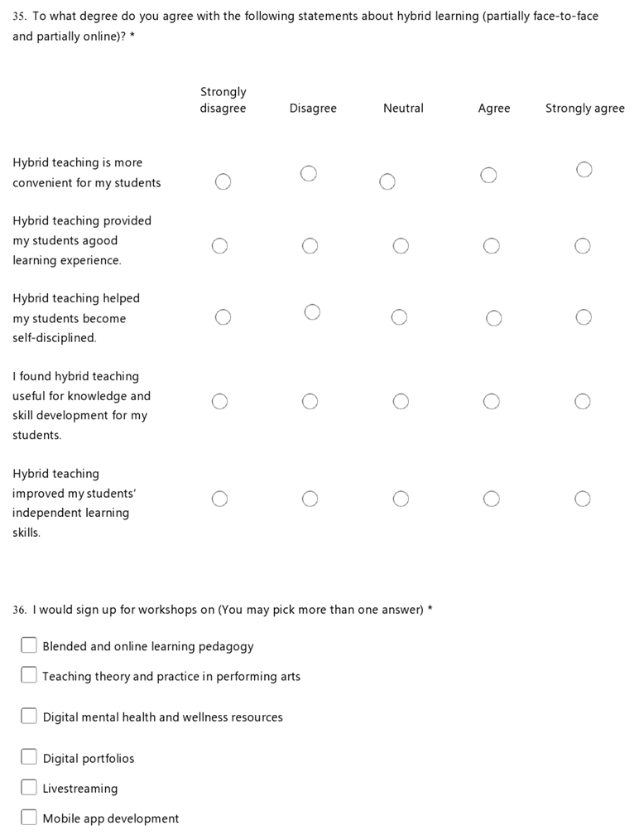Enable Digital mental health and wellness resources
Image resolution: width=644 pixels, height=840 pixels.
coord(29,716)
